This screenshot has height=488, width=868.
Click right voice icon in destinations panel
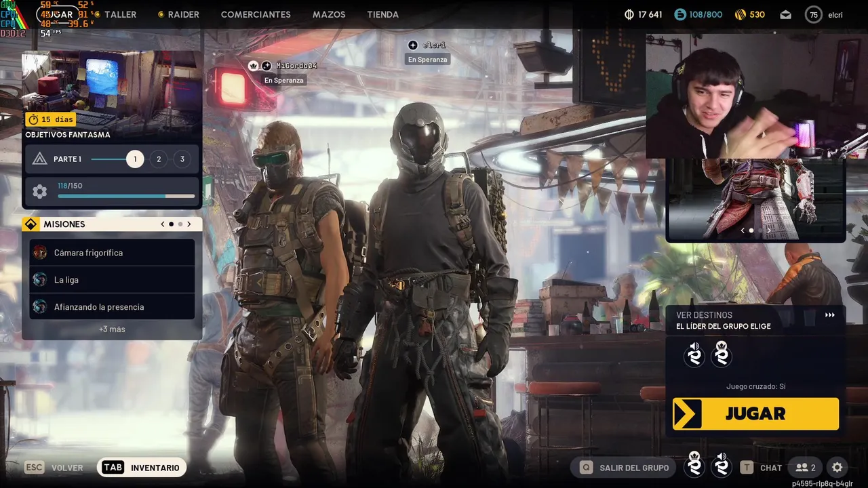[x=722, y=354]
